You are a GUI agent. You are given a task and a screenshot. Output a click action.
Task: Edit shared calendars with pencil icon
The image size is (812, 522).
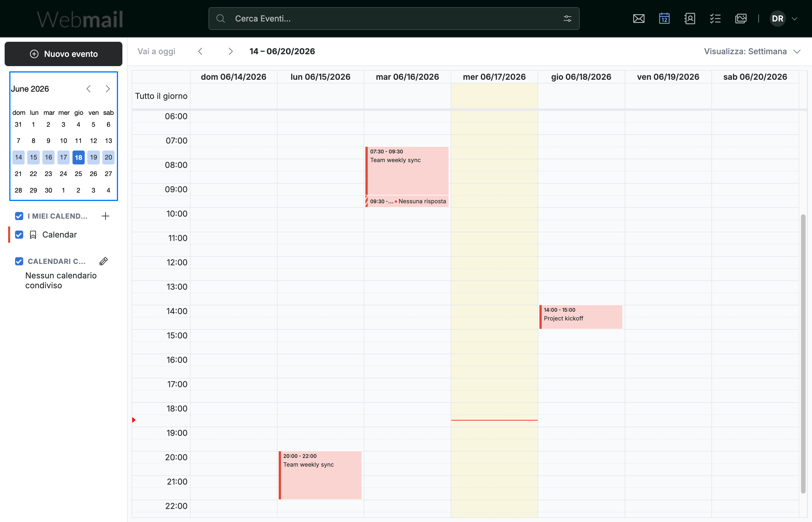pos(104,261)
